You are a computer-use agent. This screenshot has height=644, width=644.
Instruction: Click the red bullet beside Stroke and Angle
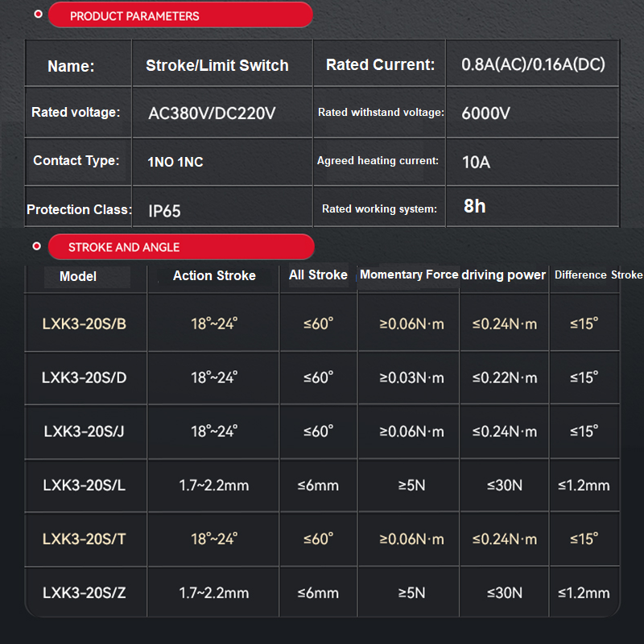[x=37, y=246]
